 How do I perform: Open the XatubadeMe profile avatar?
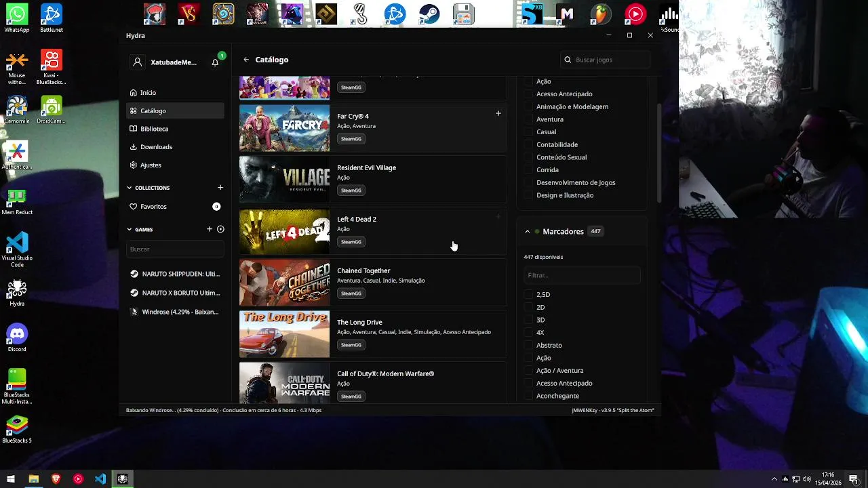click(x=138, y=62)
